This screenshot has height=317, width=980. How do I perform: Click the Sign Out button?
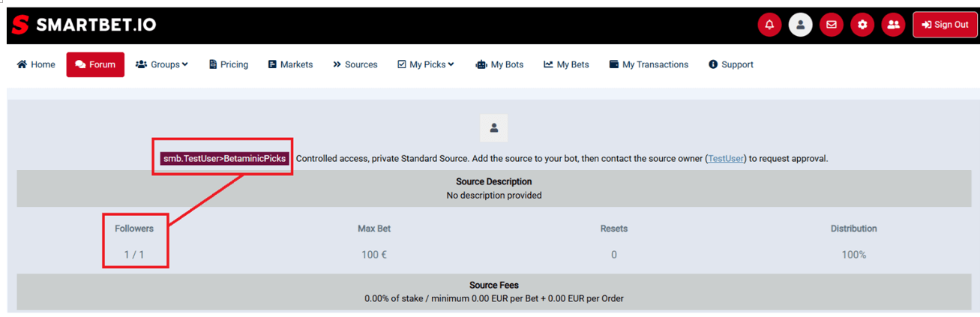[x=945, y=25]
